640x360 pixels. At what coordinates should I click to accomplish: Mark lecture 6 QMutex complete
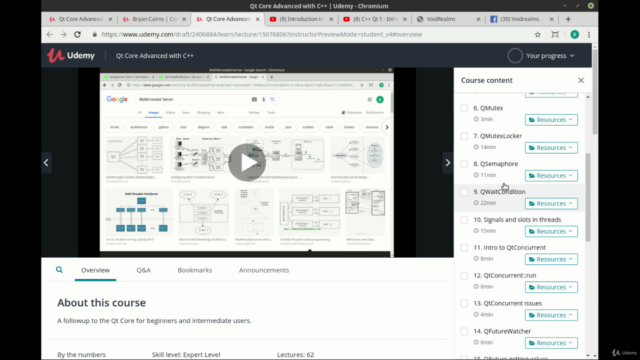click(x=464, y=108)
